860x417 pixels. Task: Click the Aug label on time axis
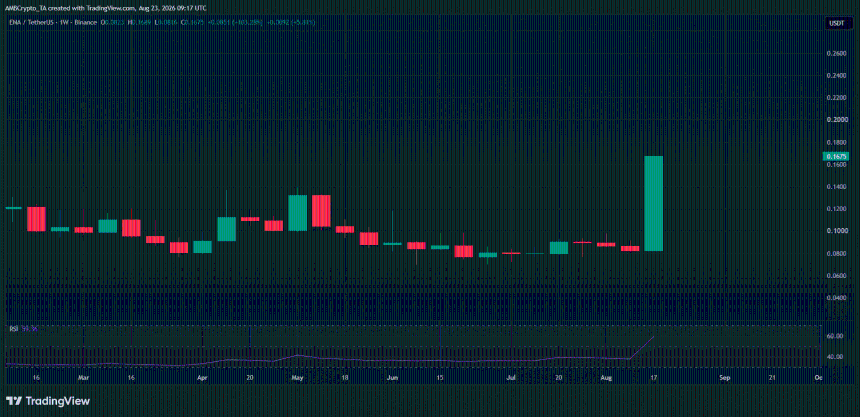click(606, 377)
